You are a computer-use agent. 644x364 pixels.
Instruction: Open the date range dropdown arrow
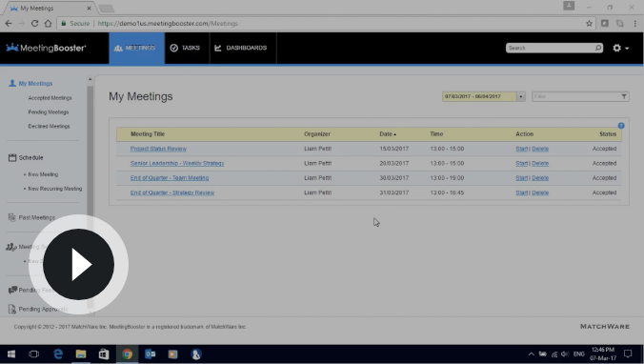(521, 96)
